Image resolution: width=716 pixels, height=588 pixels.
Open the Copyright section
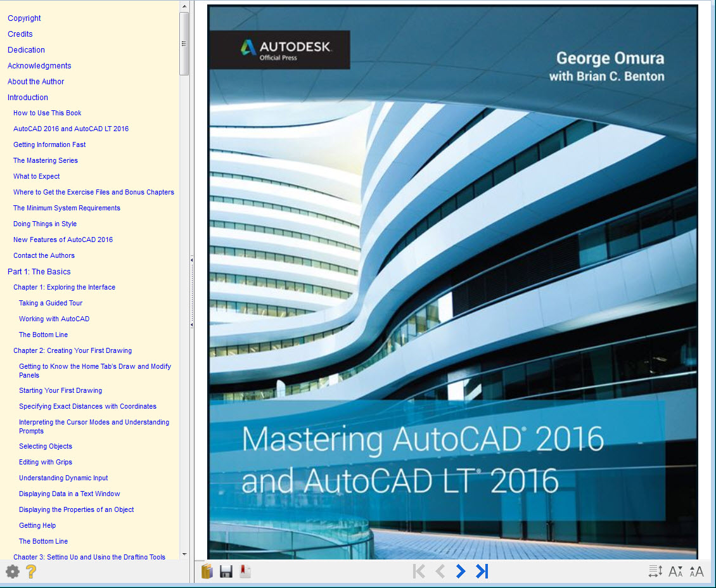[24, 18]
